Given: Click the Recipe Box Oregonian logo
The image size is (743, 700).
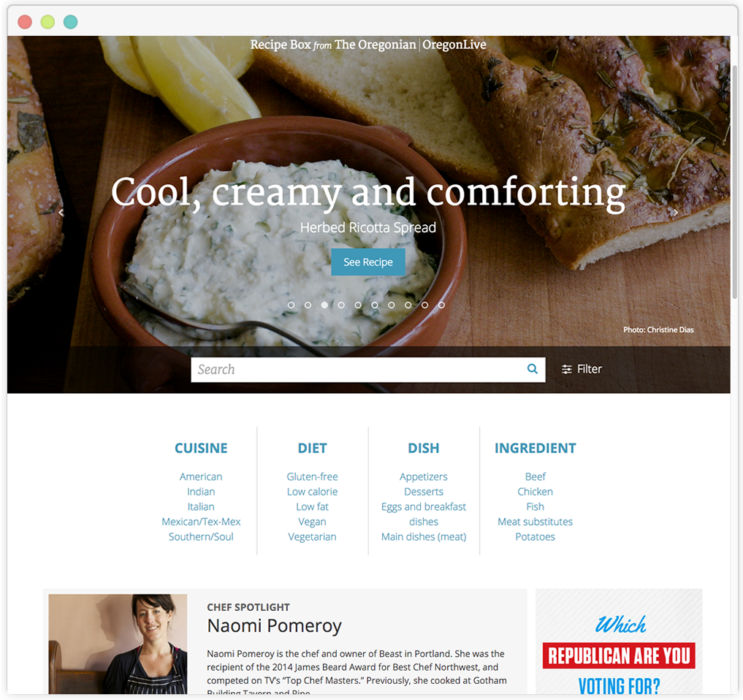Looking at the screenshot, I should point(368,45).
